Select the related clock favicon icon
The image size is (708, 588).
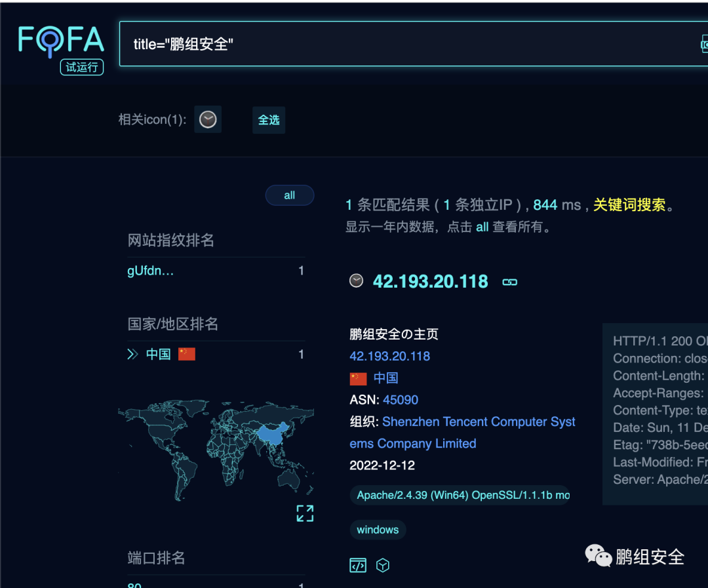[208, 119]
